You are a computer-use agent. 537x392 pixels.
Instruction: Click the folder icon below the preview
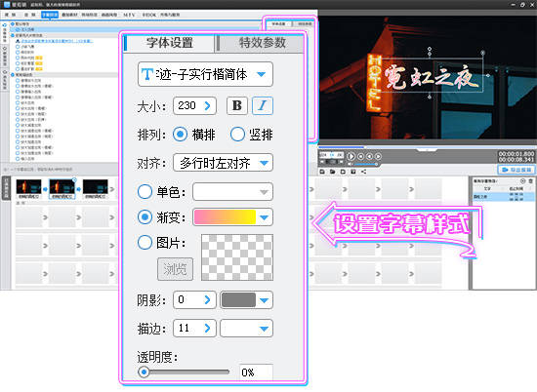[x=333, y=172]
